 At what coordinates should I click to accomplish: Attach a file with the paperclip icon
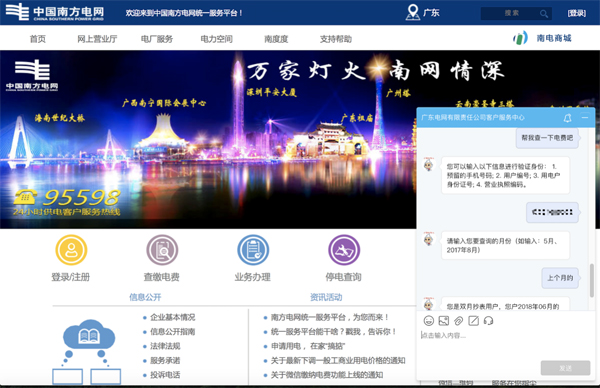(x=458, y=321)
